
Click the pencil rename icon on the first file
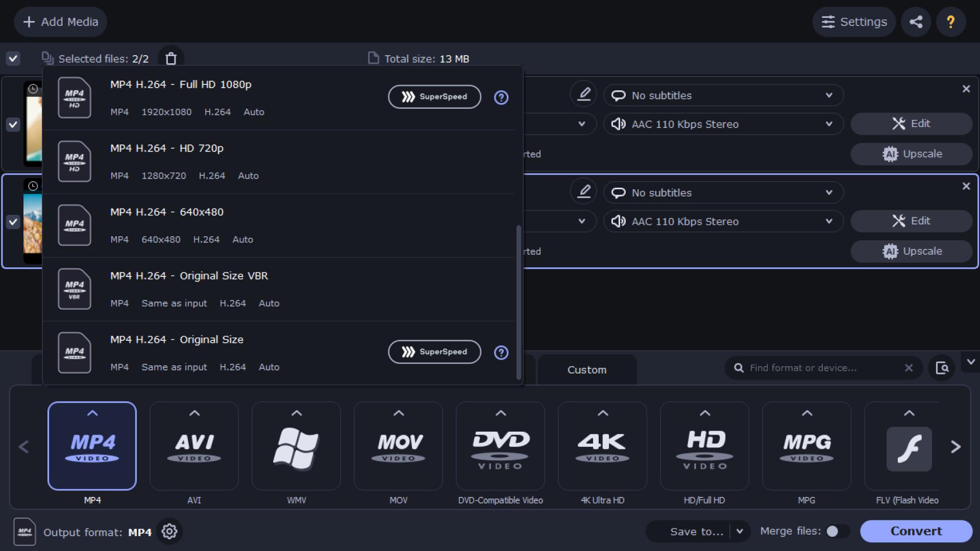pyautogui.click(x=583, y=93)
